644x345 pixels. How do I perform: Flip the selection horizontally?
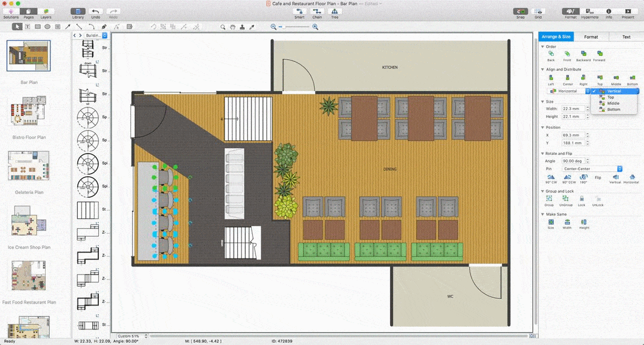pos(631,177)
